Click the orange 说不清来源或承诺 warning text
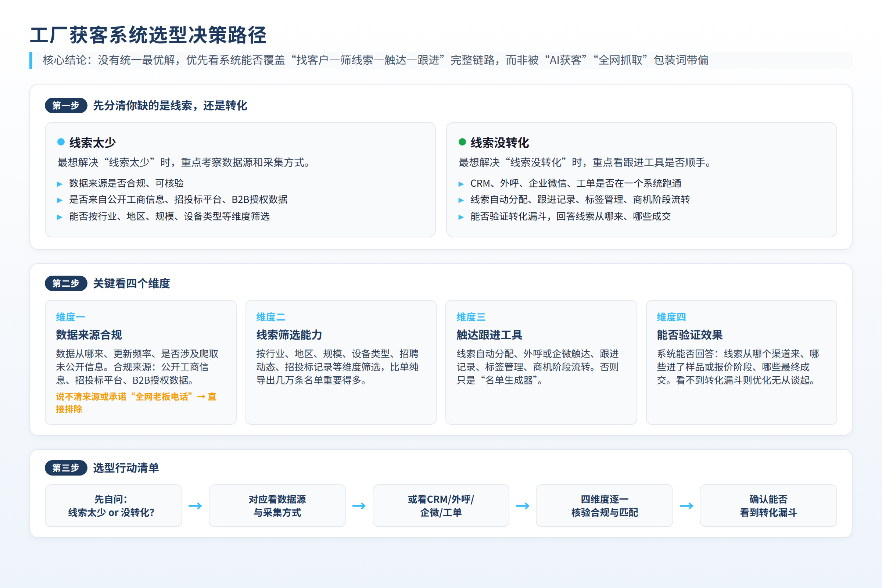Screen dimensions: 882x588 pyautogui.click(x=136, y=403)
